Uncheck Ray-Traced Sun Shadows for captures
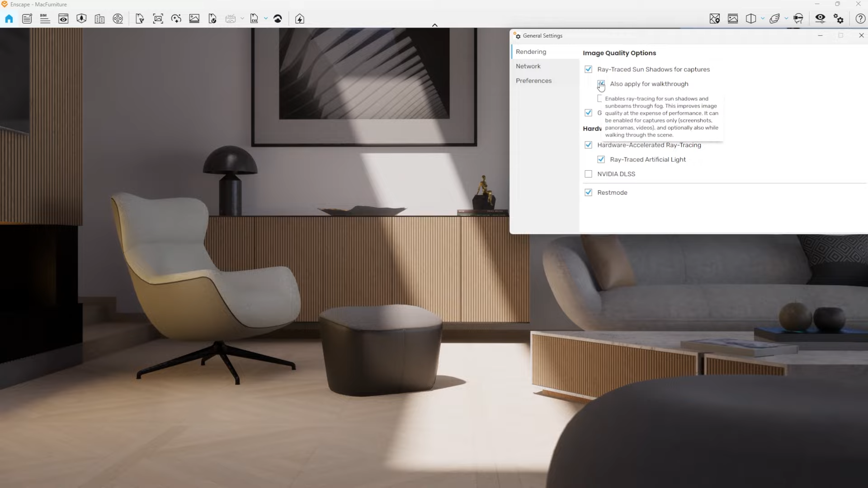The width and height of the screenshot is (868, 488). click(588, 69)
